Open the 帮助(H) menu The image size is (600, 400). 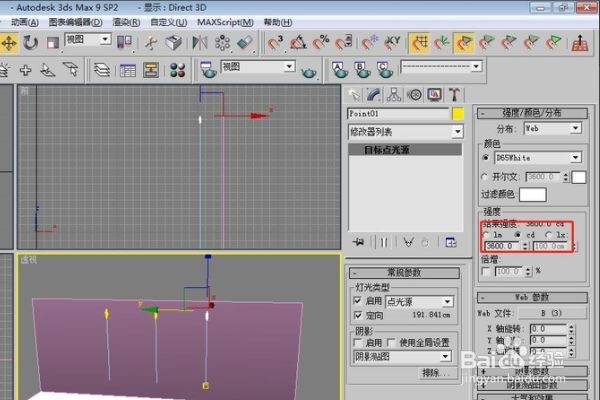[x=278, y=23]
